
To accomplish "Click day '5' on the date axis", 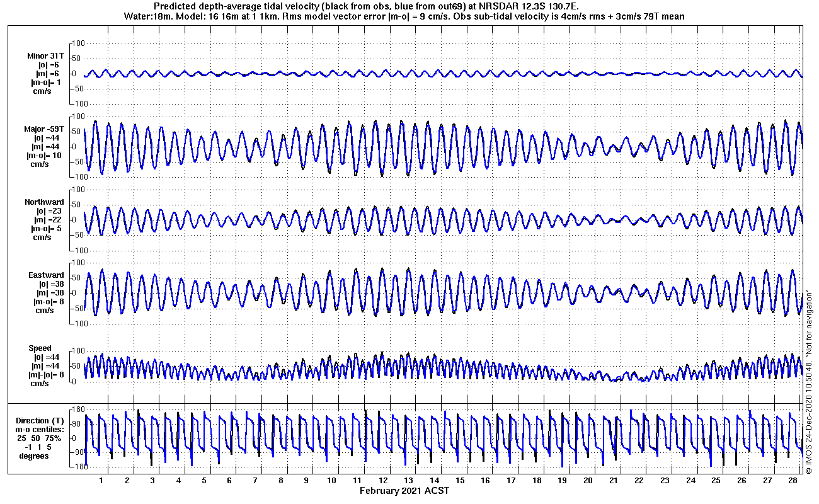I will [x=203, y=481].
